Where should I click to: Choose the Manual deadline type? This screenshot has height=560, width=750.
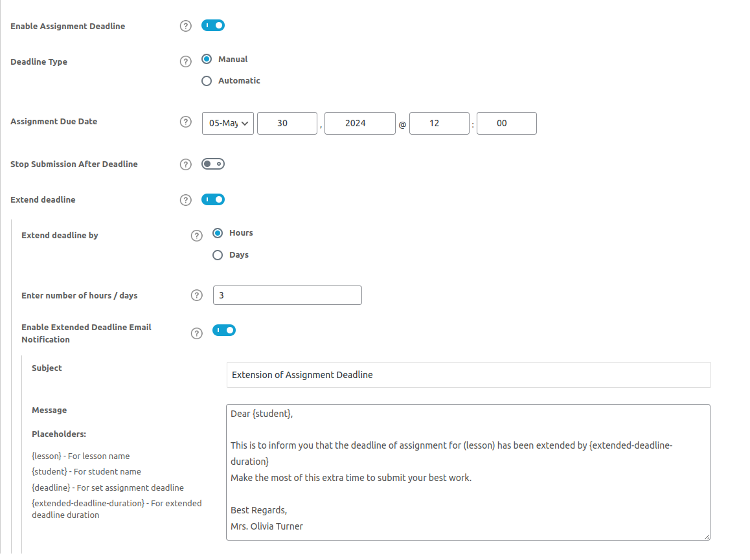pos(207,59)
